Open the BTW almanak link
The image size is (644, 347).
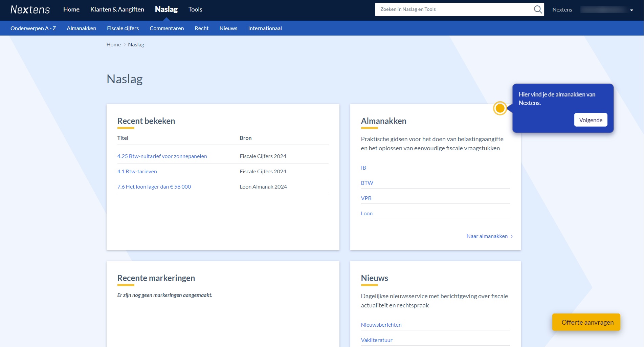point(367,183)
